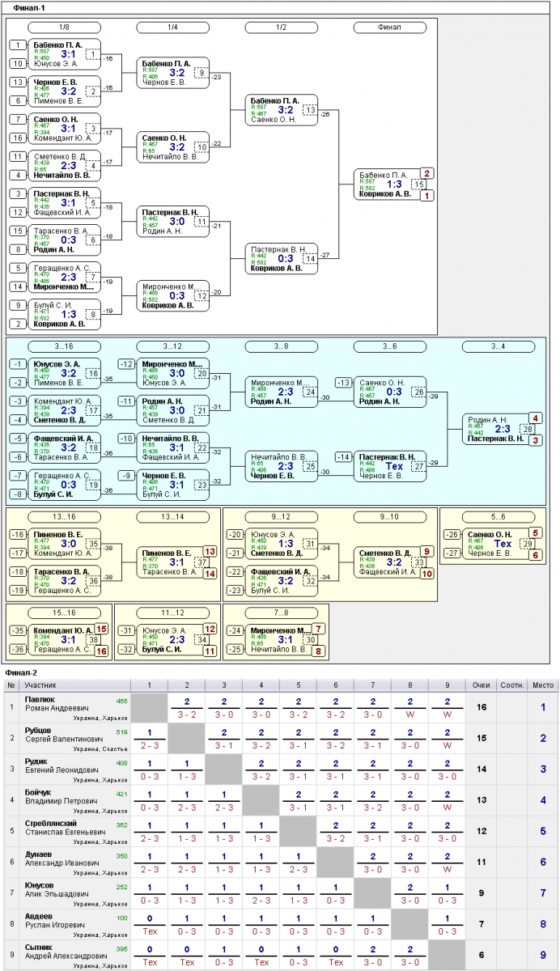The height and width of the screenshot is (971, 560).
Task: Click points total "13" in Бойчук's row
Action: click(482, 799)
